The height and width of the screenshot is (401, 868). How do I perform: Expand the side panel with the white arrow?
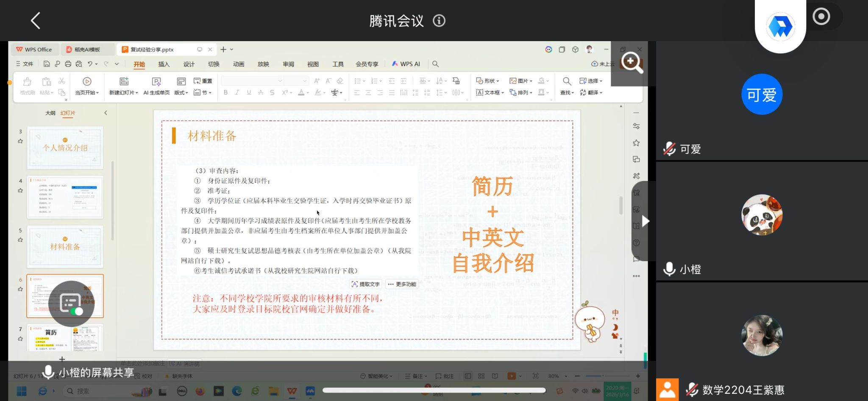[x=645, y=221]
